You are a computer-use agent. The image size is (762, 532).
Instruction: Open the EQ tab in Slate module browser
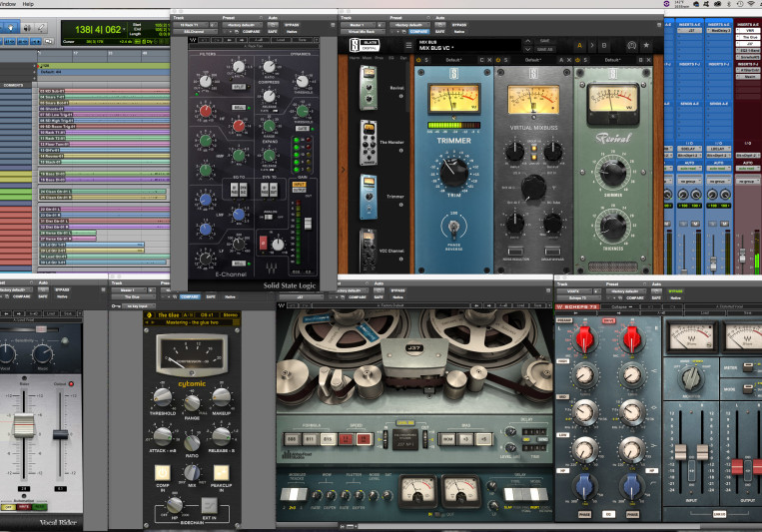tap(391, 58)
